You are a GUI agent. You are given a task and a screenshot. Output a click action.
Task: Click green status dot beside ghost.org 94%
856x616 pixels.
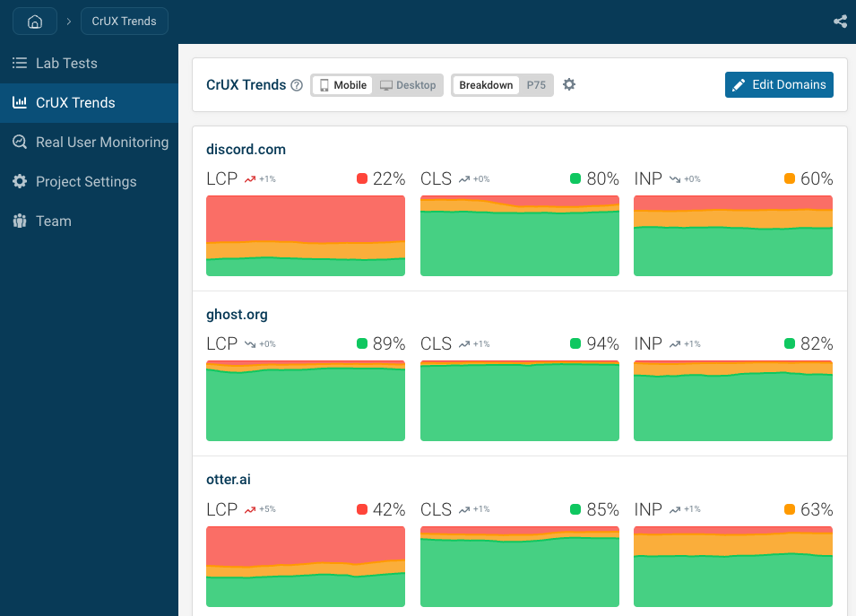[x=575, y=343]
